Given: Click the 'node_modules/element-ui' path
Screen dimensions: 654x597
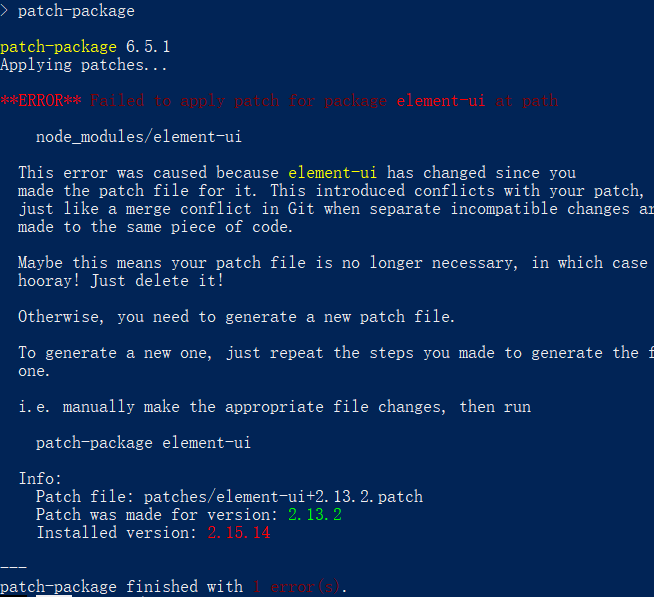Looking at the screenshot, I should click(x=139, y=137).
